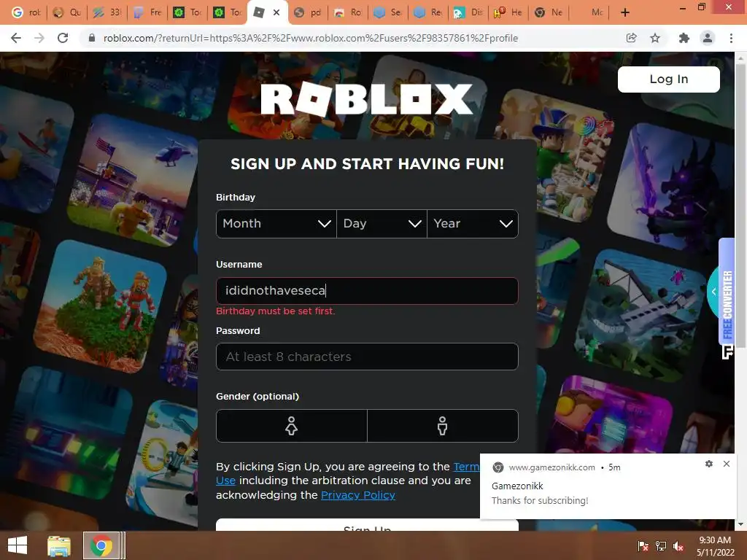Dismiss the Gamezonikk notification

(726, 464)
